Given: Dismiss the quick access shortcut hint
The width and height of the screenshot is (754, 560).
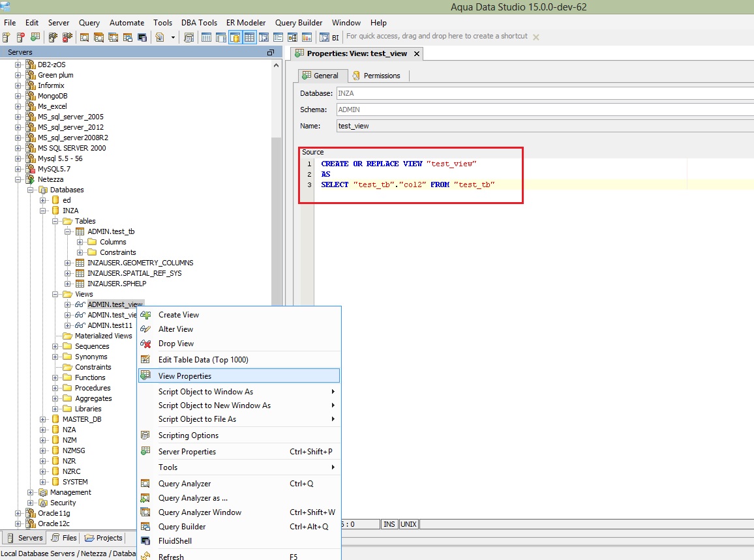Looking at the screenshot, I should (535, 37).
